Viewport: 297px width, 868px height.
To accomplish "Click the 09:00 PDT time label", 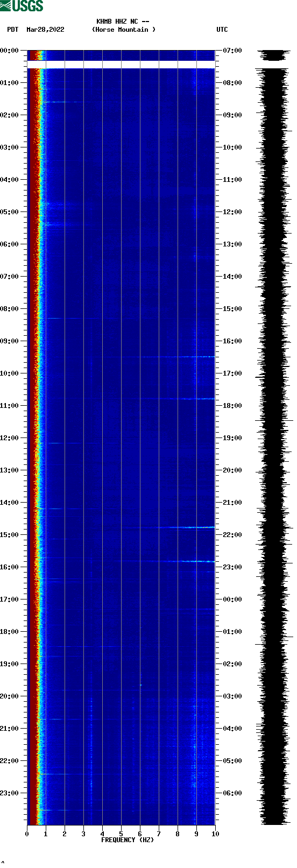I will click(10, 341).
